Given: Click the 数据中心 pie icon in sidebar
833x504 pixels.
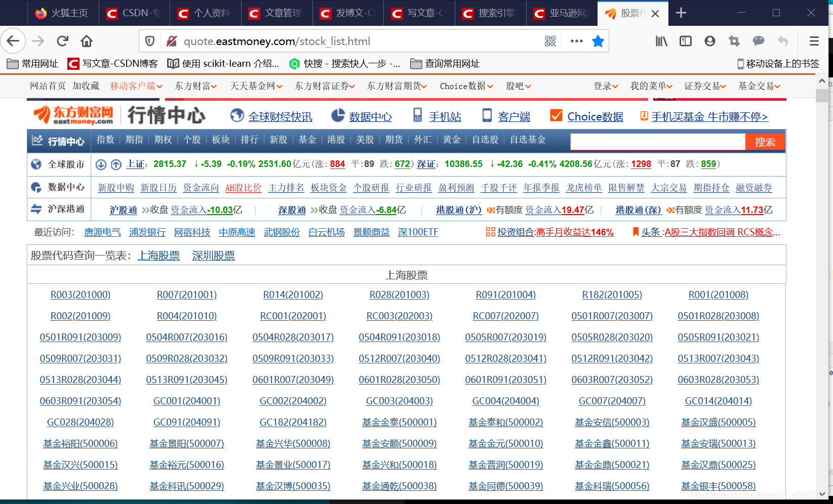Looking at the screenshot, I should coord(36,187).
